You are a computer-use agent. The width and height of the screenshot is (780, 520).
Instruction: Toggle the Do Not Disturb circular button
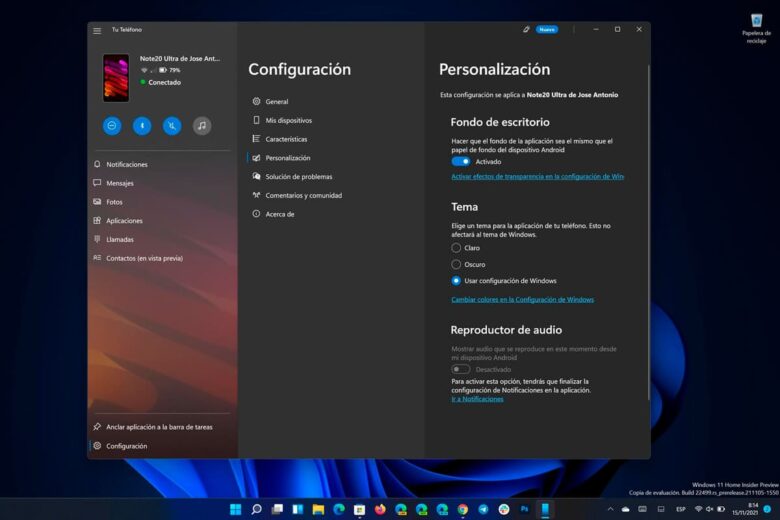112,126
